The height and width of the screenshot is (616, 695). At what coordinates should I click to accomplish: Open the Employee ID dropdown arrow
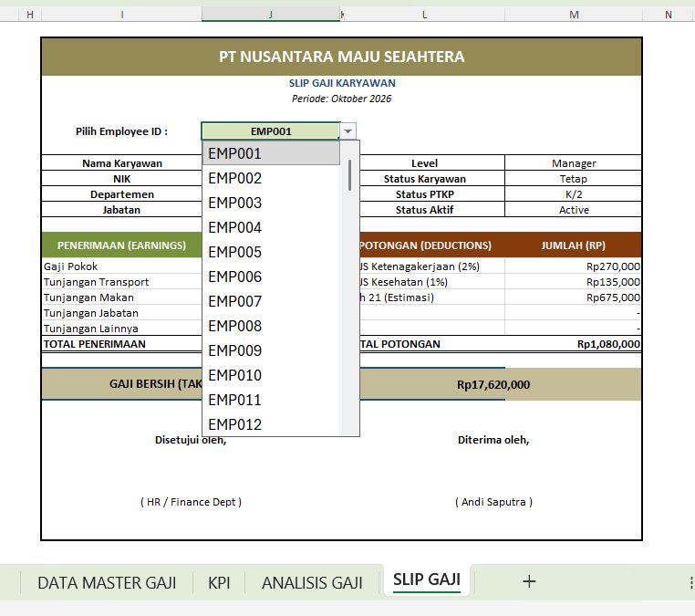(347, 131)
